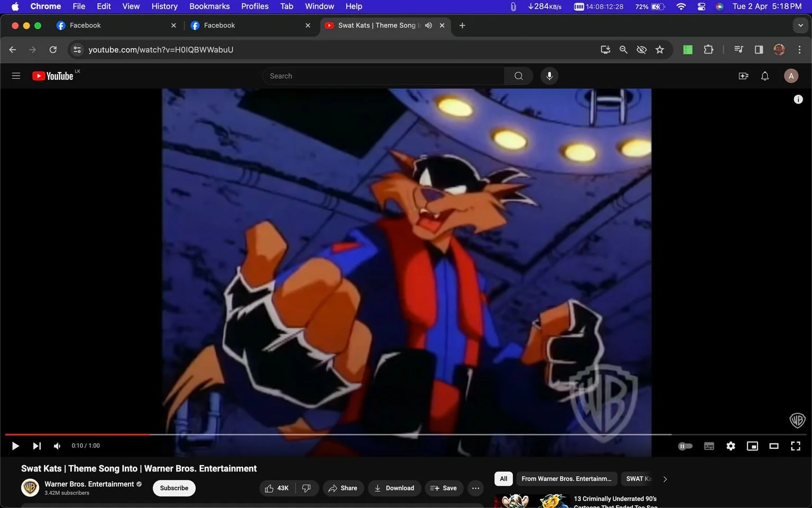Viewport: 812px width, 508px height.
Task: Dislike the video
Action: click(307, 488)
